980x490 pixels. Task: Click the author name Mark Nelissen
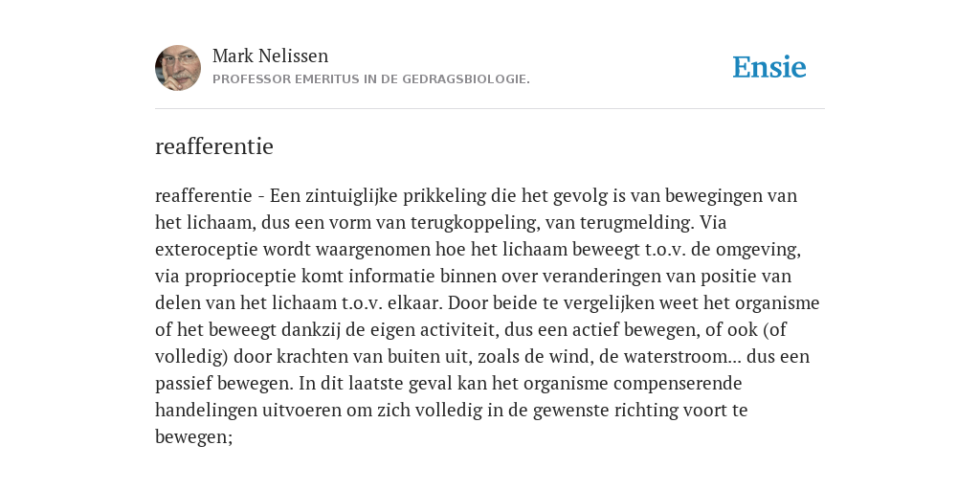click(x=270, y=56)
